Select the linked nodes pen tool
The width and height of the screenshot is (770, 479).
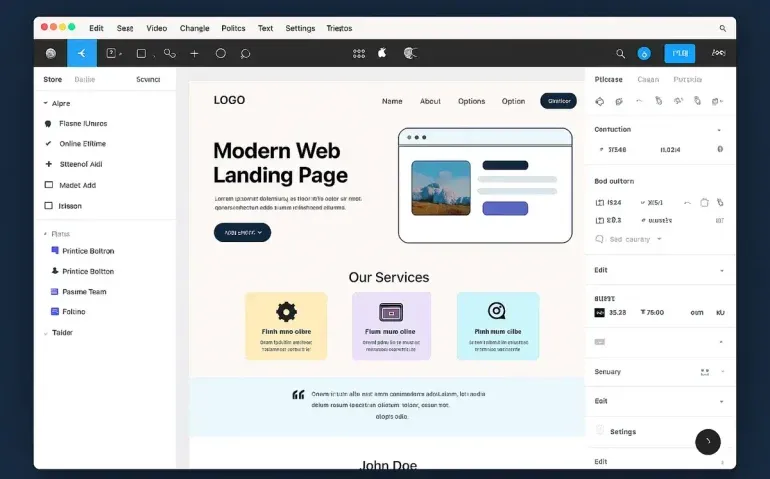coord(170,54)
